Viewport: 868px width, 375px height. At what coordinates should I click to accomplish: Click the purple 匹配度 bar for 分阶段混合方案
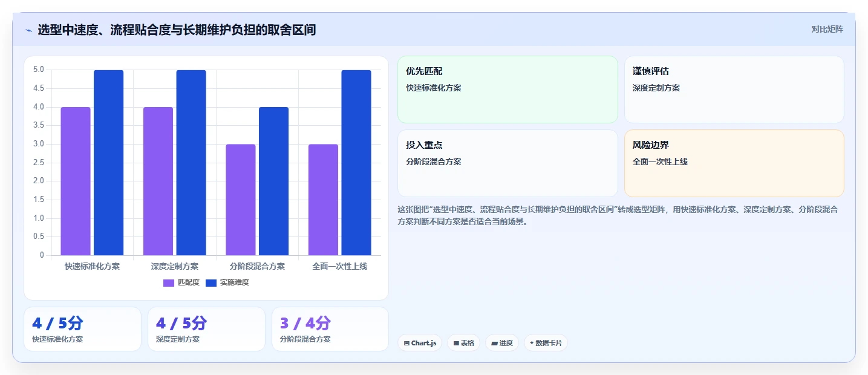241,200
